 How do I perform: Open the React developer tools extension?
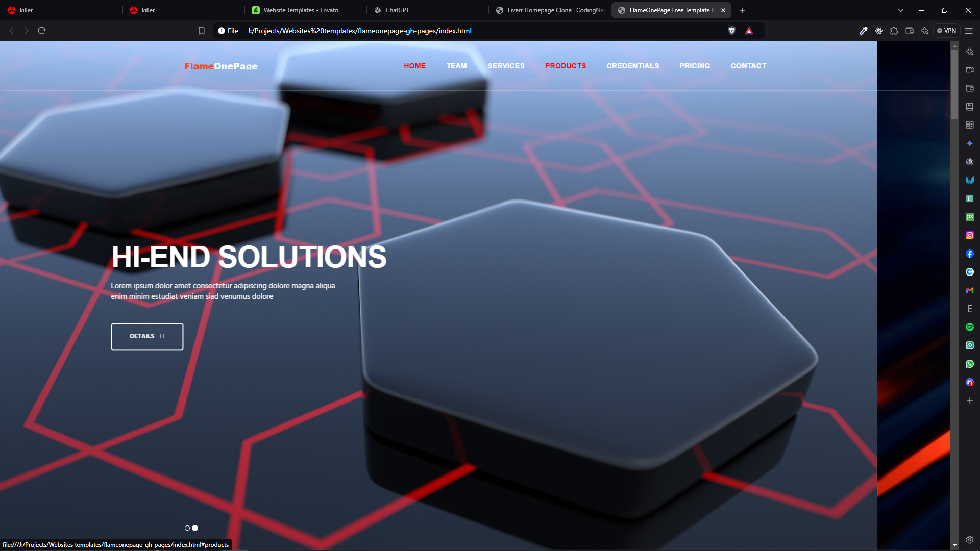pyautogui.click(x=879, y=31)
